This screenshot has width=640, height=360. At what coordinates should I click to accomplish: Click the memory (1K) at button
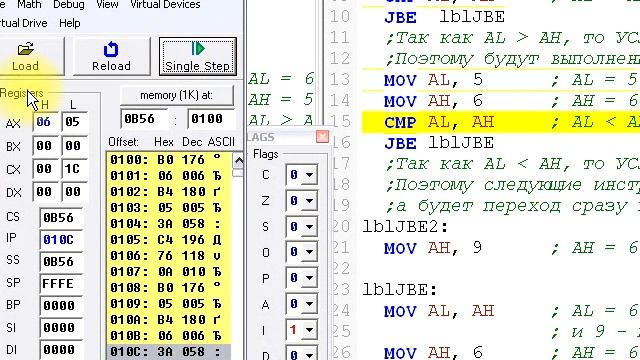(177, 96)
